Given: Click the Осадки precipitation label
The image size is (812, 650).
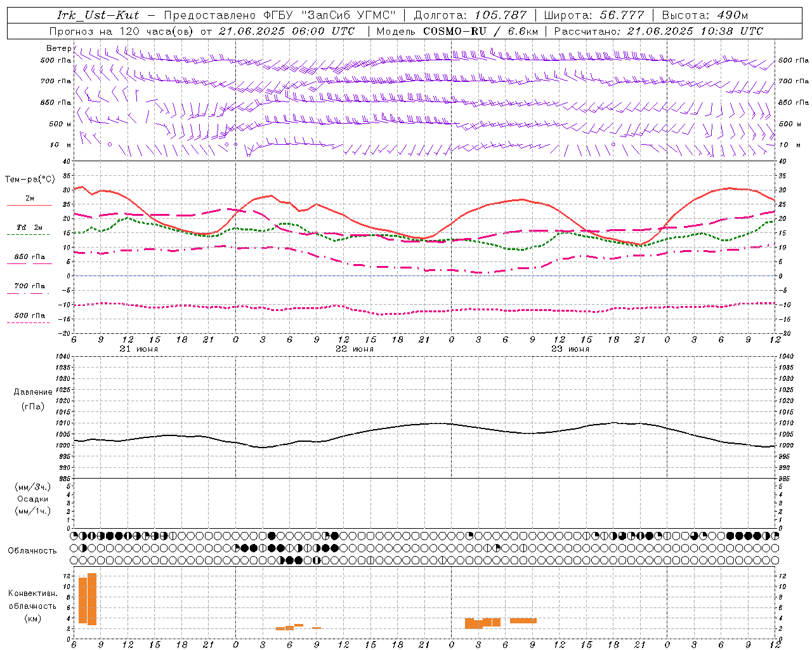Looking at the screenshot, I should pos(33,499).
